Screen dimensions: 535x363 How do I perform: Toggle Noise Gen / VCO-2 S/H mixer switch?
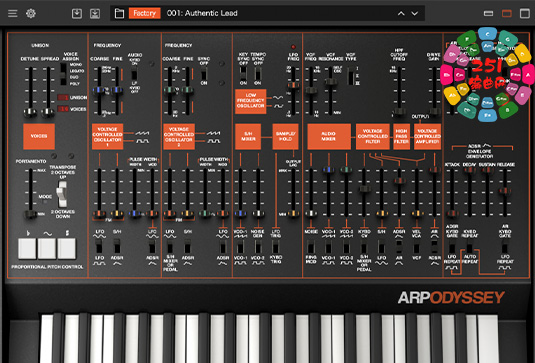pos(258,247)
